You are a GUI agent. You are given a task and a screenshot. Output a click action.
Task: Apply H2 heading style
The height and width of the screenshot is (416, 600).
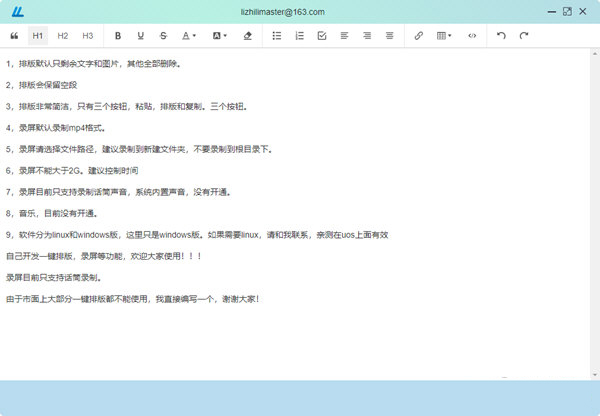[x=63, y=35]
